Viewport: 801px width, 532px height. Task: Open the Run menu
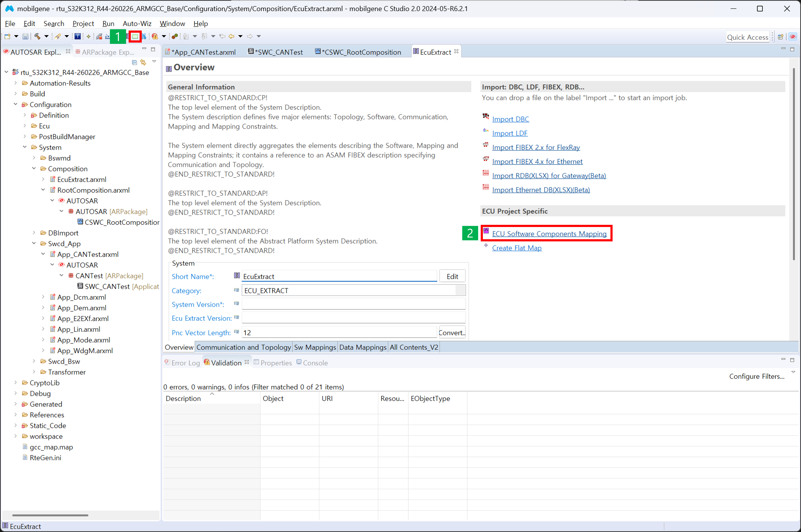108,23
